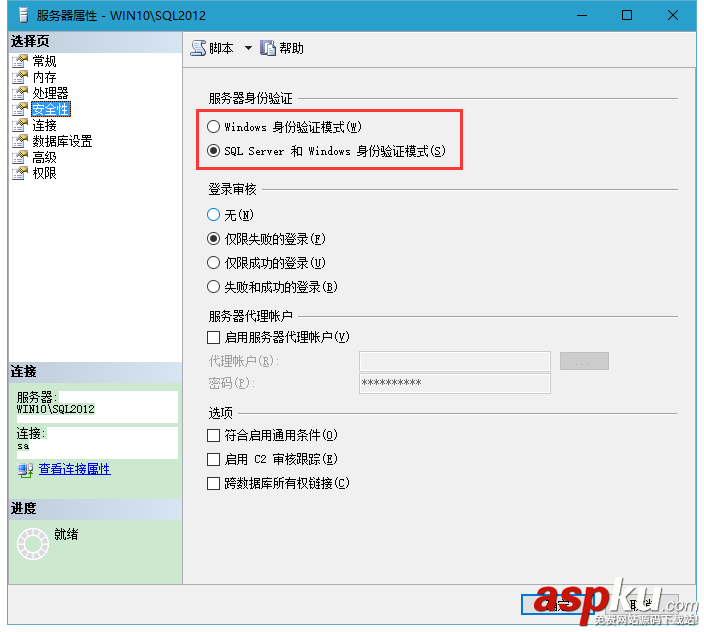Open the 常规 page

pyautogui.click(x=44, y=61)
